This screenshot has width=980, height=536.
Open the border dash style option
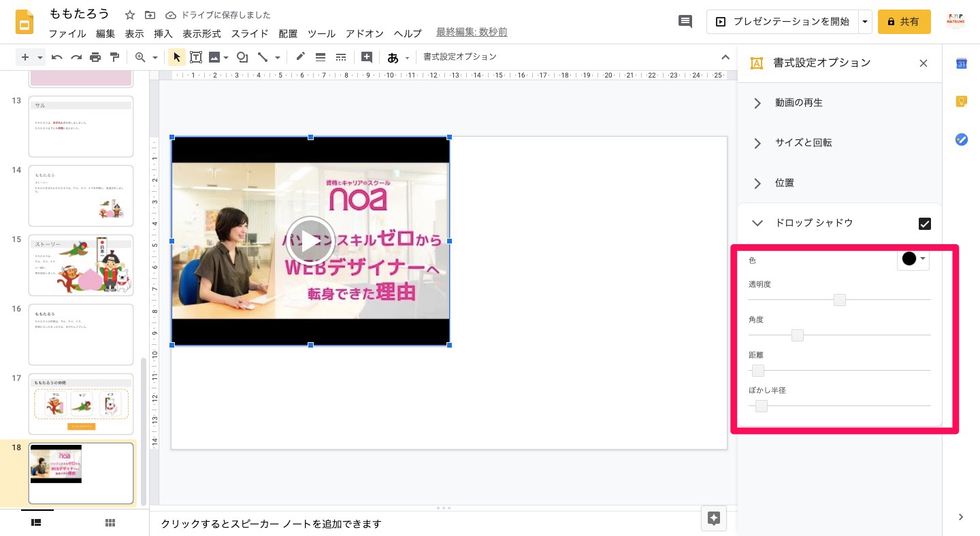pos(341,57)
